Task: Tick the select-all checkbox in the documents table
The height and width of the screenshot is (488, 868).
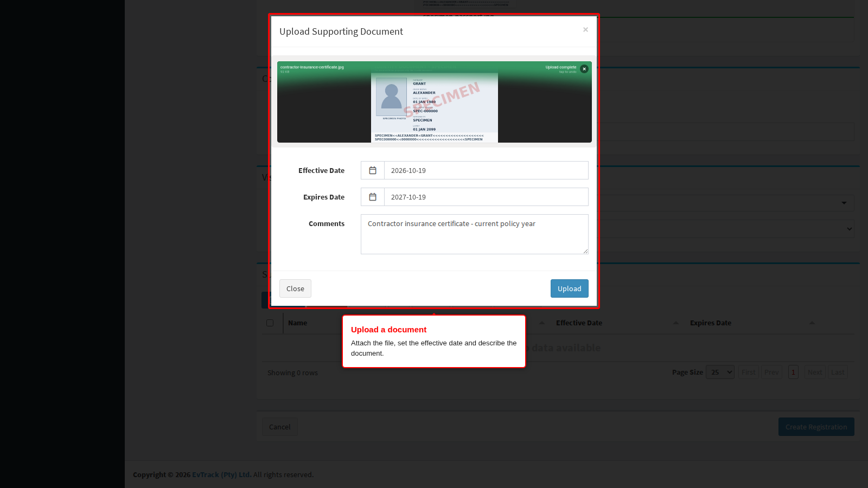Action: pyautogui.click(x=270, y=323)
